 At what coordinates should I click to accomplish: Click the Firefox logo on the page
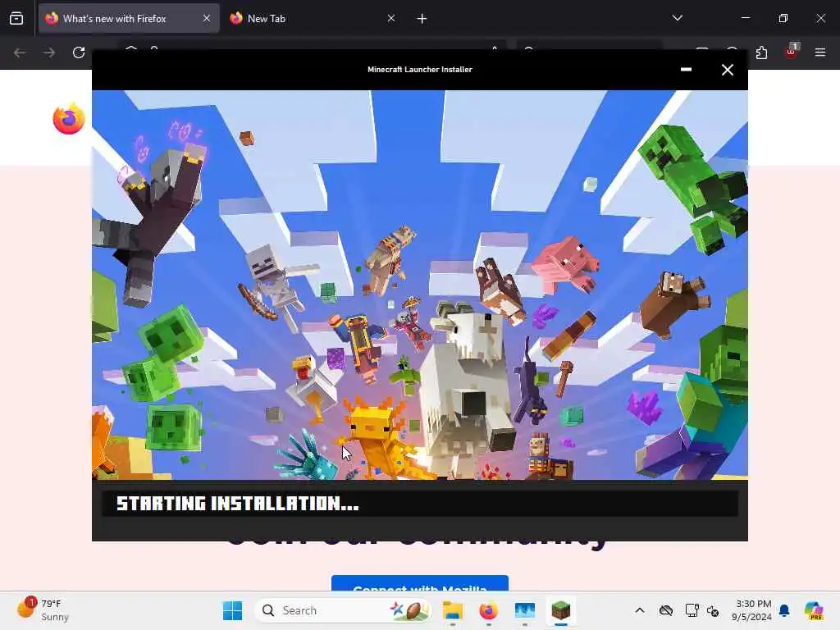point(69,118)
